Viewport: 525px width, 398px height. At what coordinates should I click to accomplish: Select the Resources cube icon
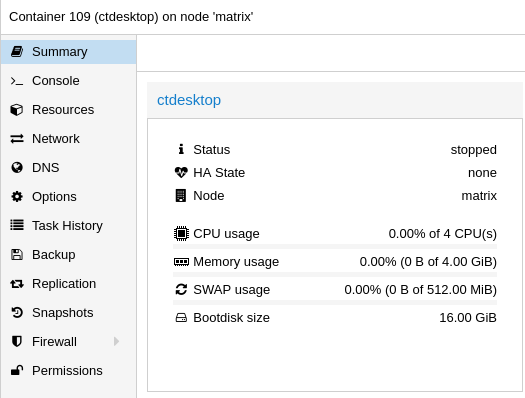click(17, 110)
